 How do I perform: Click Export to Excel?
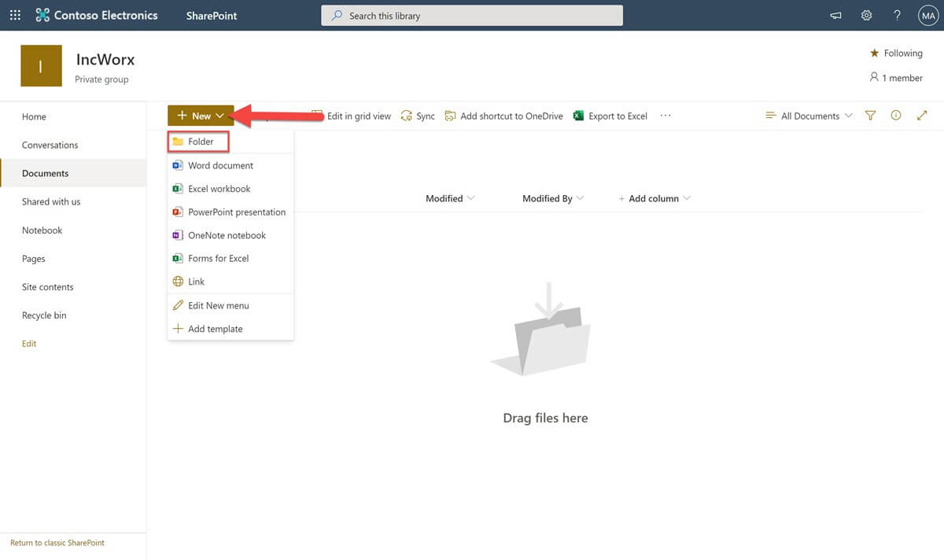(619, 116)
